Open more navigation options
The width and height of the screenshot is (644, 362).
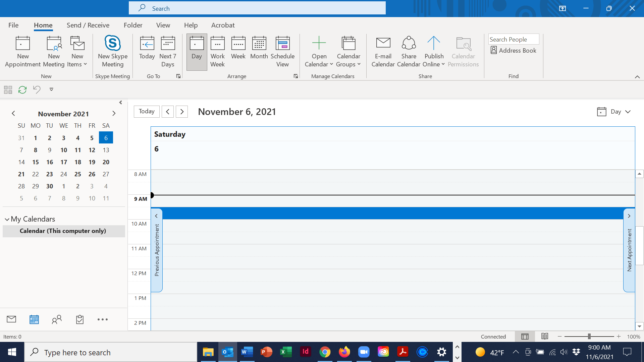[103, 319]
